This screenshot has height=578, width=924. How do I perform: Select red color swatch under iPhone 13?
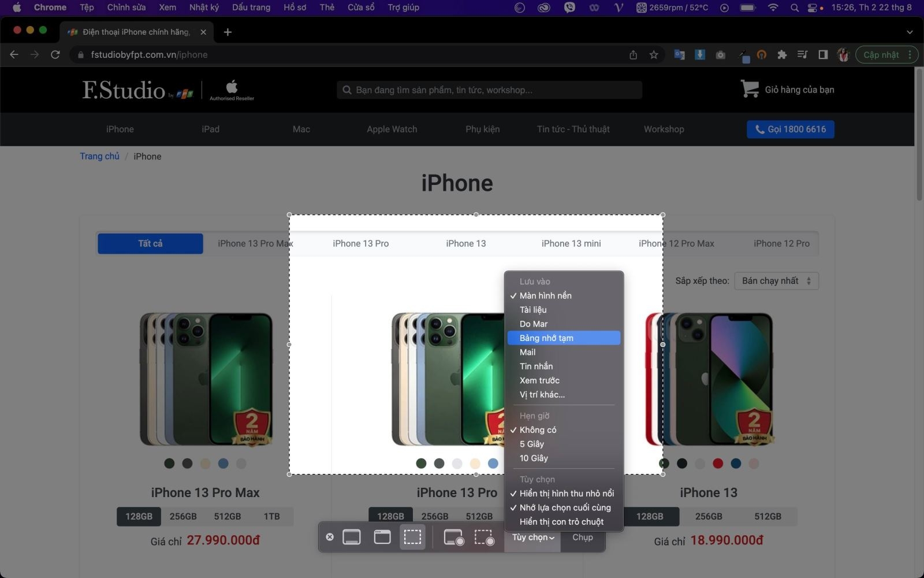[718, 464]
